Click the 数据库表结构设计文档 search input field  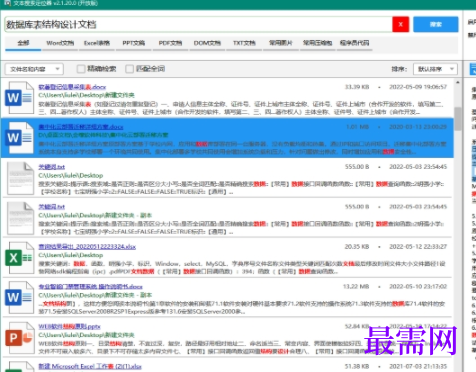(198, 24)
